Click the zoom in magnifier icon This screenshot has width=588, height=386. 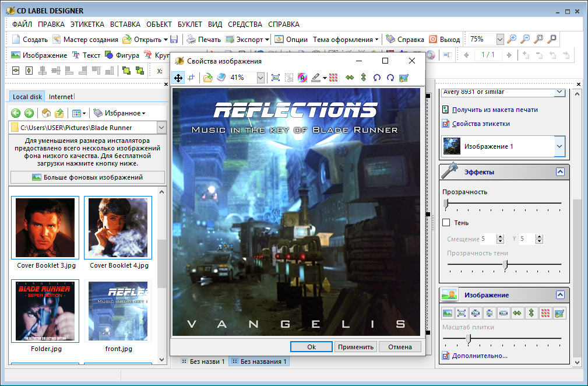tap(512, 39)
